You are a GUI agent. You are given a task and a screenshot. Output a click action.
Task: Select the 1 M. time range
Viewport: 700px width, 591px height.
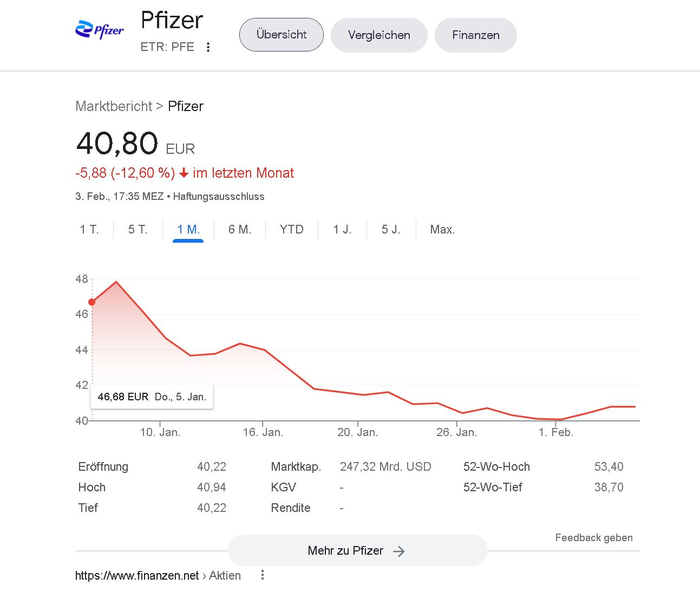click(188, 230)
